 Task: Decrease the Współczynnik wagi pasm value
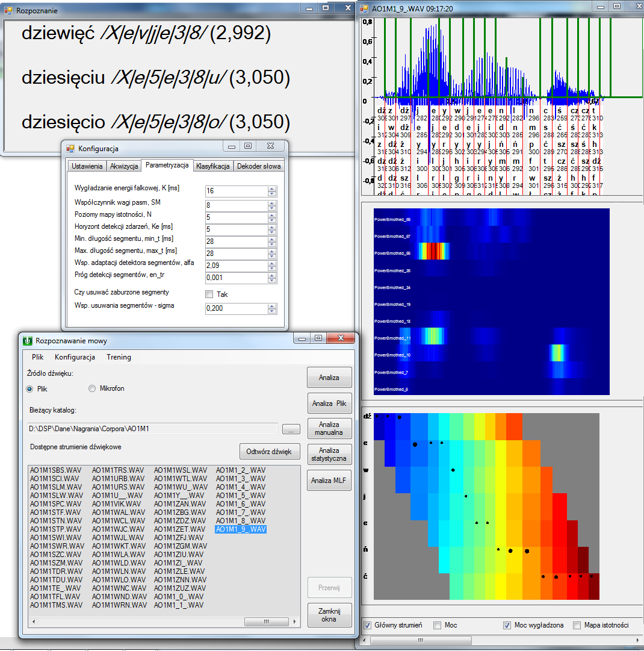272,208
